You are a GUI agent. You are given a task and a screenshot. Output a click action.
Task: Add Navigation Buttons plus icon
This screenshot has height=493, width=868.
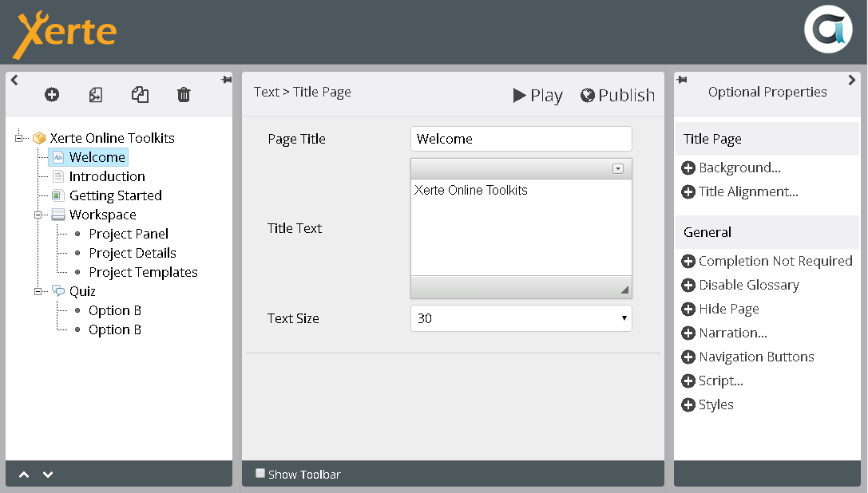(x=688, y=357)
